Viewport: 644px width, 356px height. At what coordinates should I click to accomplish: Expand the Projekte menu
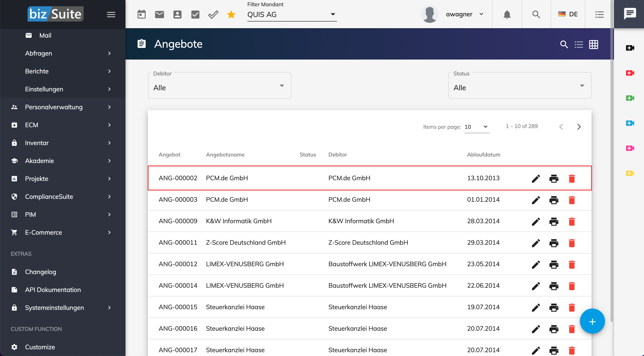pyautogui.click(x=63, y=179)
